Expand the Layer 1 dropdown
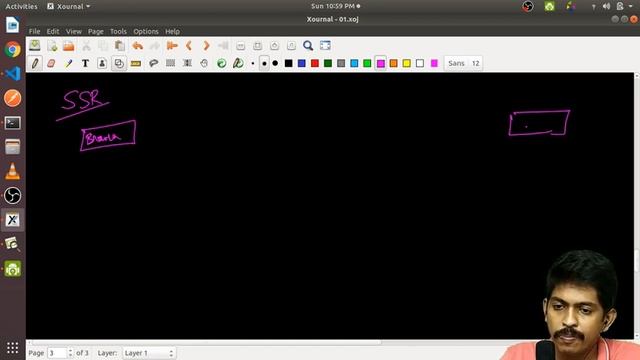 (x=149, y=353)
